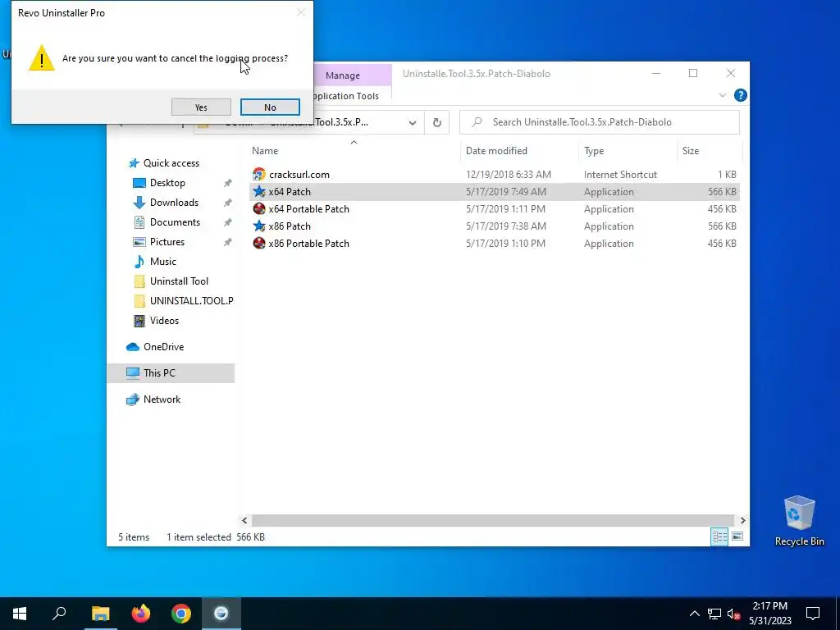Click the 5/17/2019 7:49 AM date cell

[x=505, y=192]
